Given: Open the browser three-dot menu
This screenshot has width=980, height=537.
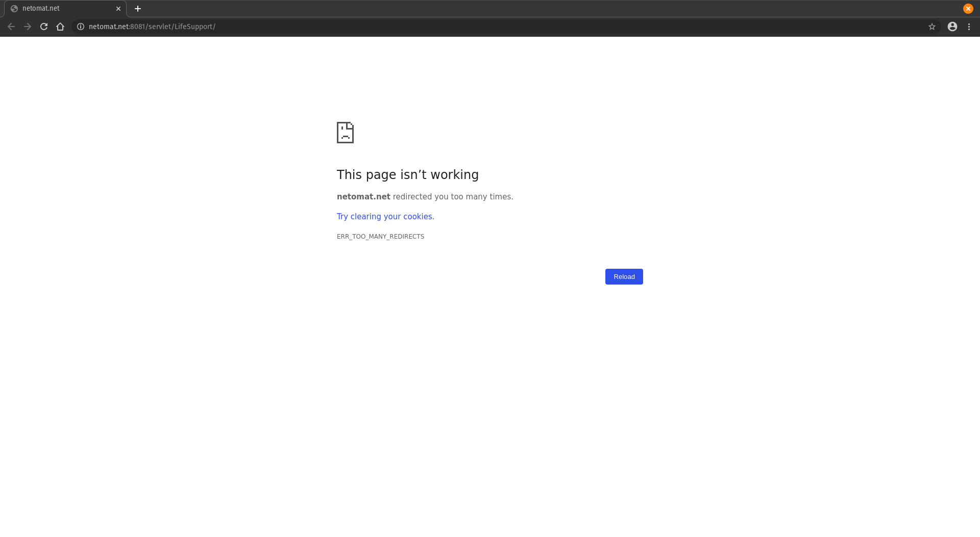Looking at the screenshot, I should 969,27.
